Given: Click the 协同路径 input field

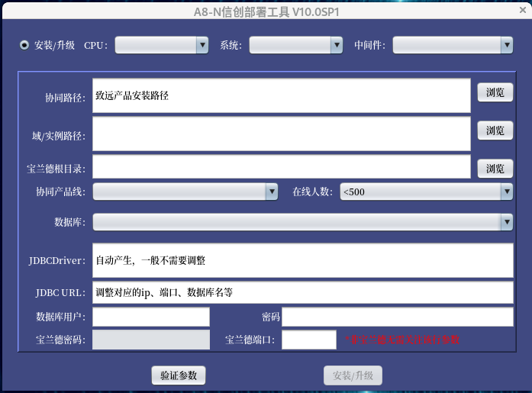Looking at the screenshot, I should click(x=282, y=95).
